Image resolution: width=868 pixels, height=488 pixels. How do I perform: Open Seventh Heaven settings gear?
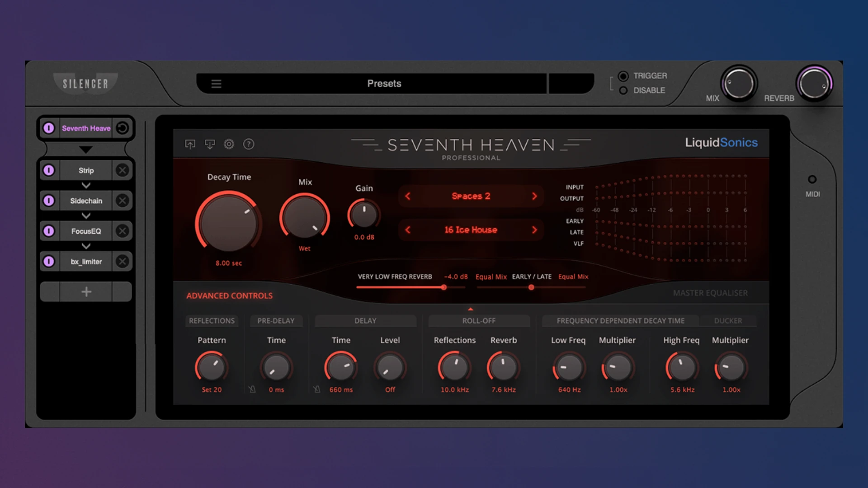click(x=229, y=144)
